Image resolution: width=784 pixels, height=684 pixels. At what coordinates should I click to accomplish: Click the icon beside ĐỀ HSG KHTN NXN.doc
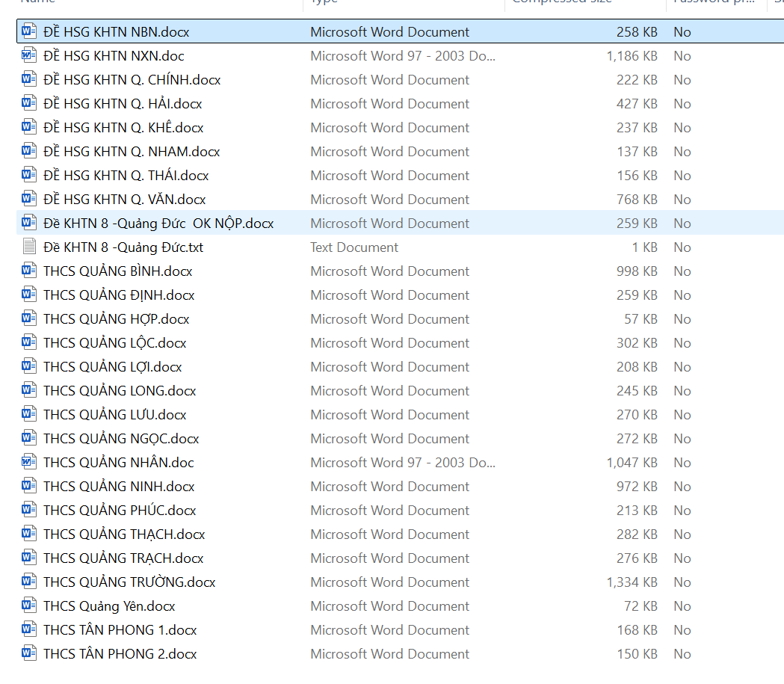(x=29, y=55)
